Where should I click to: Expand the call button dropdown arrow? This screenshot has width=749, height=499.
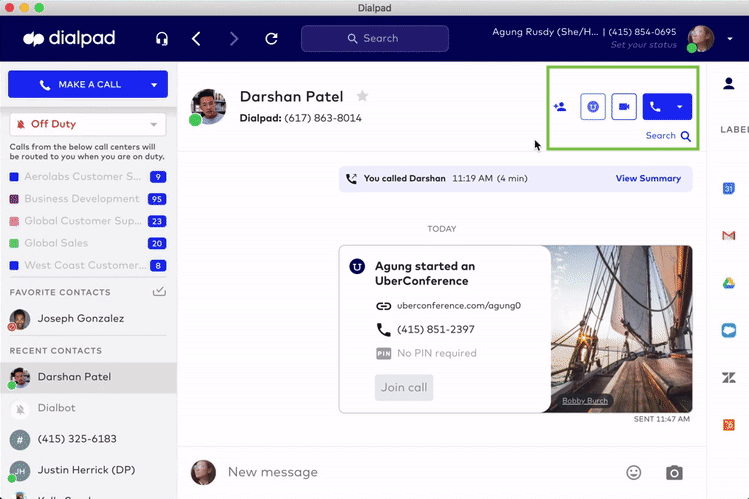[680, 106]
